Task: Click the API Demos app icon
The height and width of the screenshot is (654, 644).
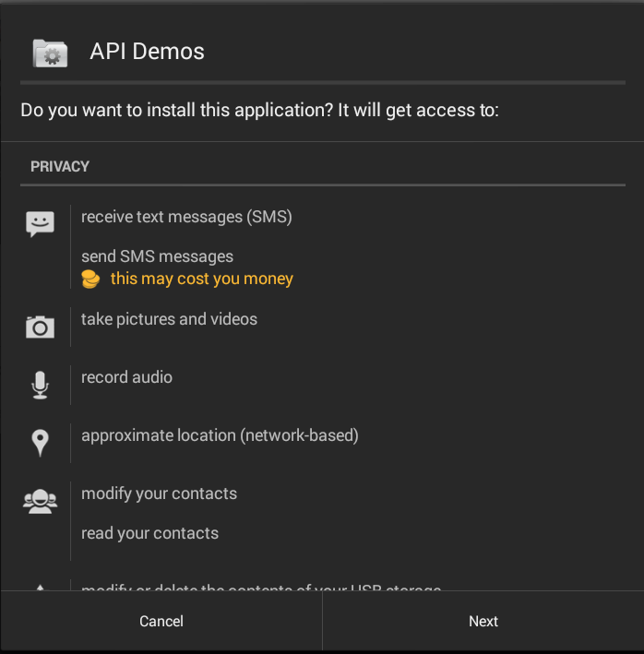Action: tap(50, 53)
